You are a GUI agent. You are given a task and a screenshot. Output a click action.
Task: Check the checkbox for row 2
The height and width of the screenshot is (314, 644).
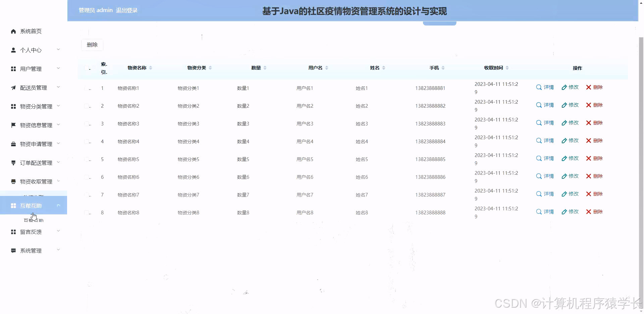pos(86,106)
